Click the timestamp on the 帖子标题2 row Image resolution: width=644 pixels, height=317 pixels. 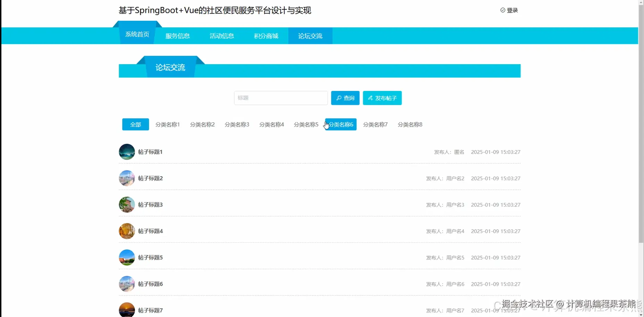coord(496,178)
